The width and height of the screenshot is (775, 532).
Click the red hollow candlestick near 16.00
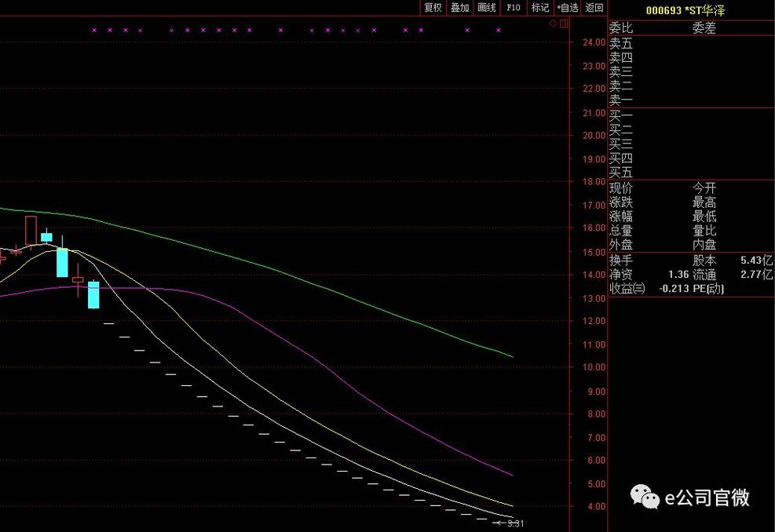[31, 230]
